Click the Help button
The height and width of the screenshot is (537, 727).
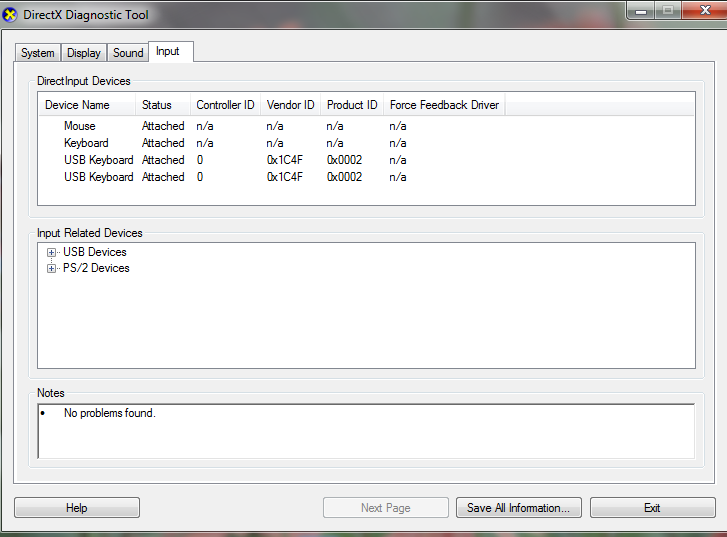coord(77,508)
